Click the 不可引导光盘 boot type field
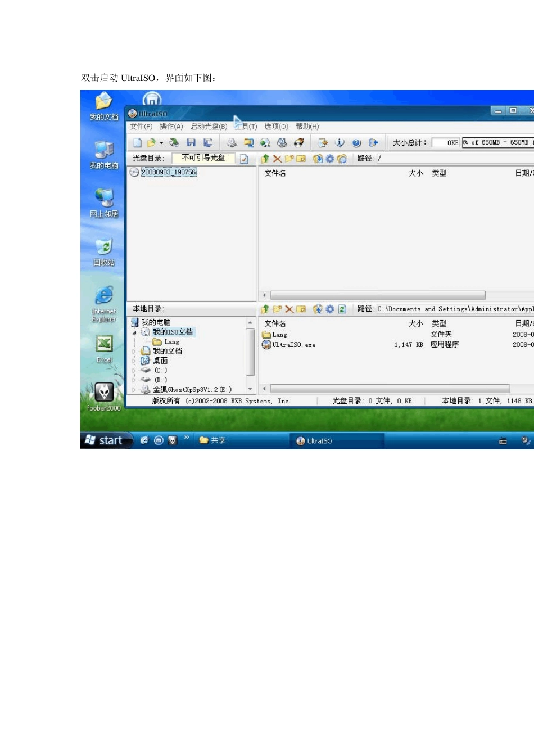The height and width of the screenshot is (756, 534). coord(203,158)
